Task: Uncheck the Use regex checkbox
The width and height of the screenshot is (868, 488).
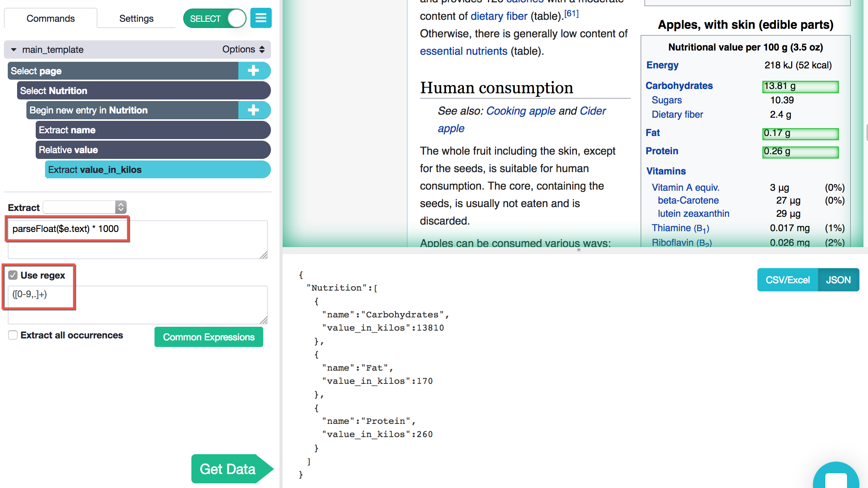Action: (13, 275)
